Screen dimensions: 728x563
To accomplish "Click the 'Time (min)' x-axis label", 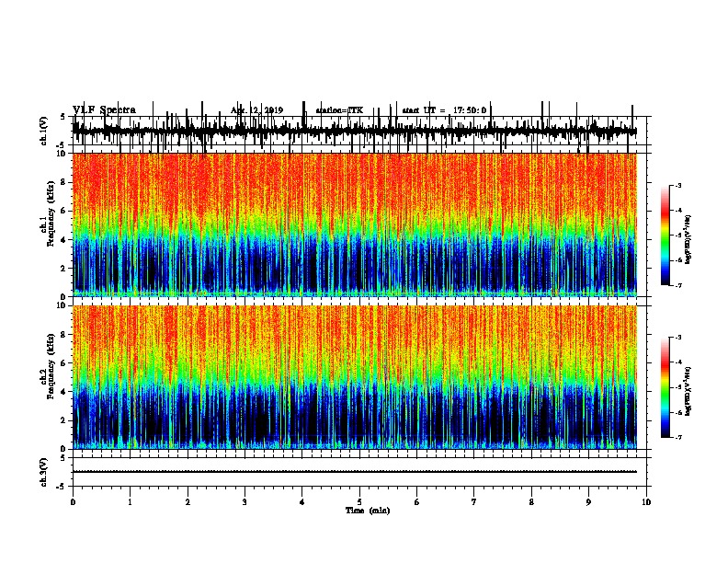I will 368,511.
